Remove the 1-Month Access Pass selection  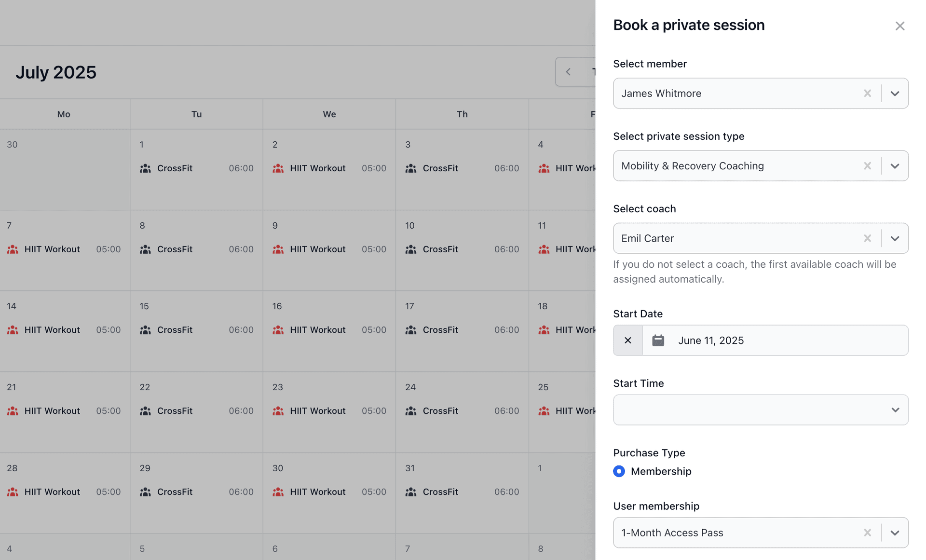click(x=868, y=533)
